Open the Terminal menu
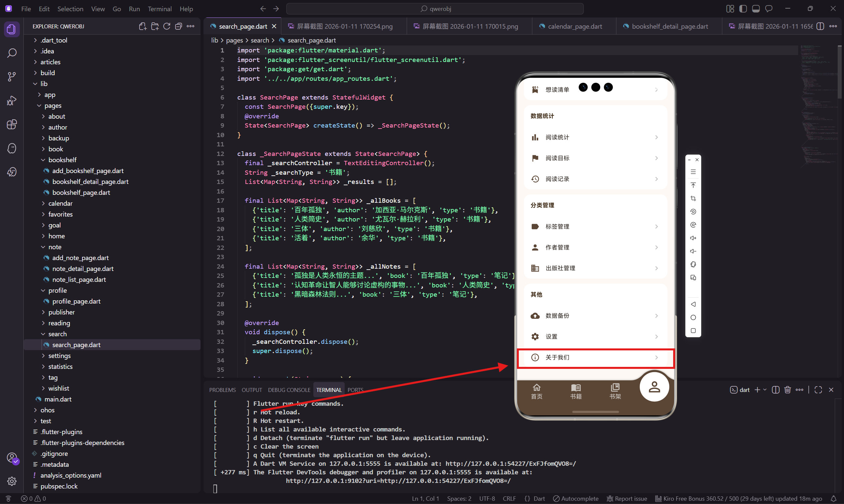The width and height of the screenshot is (844, 504). click(159, 9)
